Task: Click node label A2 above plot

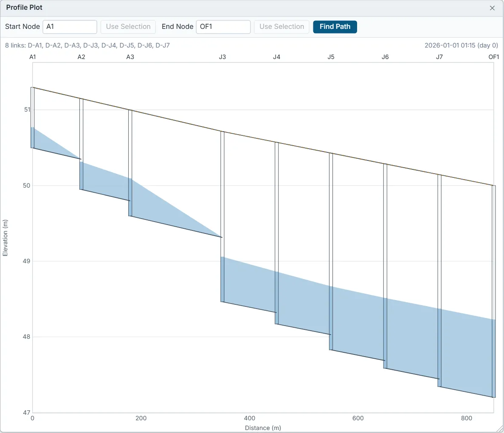Action: coord(82,57)
